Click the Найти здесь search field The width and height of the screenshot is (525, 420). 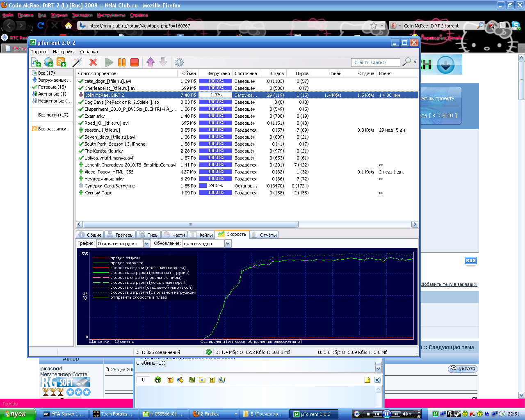[375, 62]
